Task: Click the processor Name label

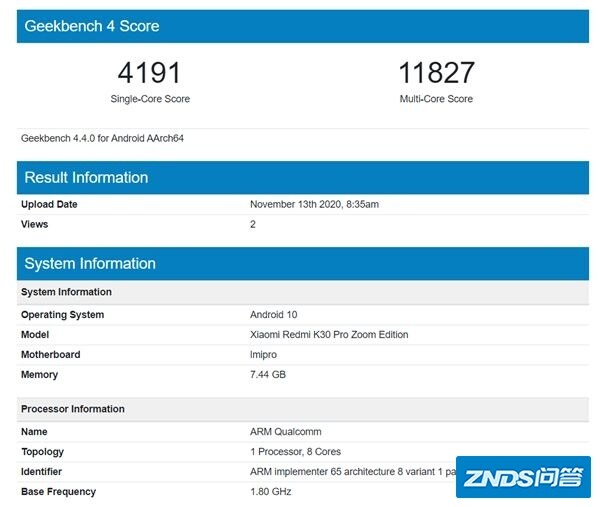Action: (34, 432)
